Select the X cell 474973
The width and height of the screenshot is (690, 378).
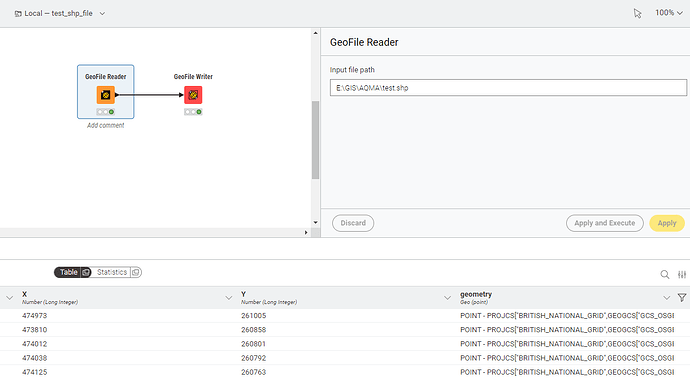click(34, 316)
